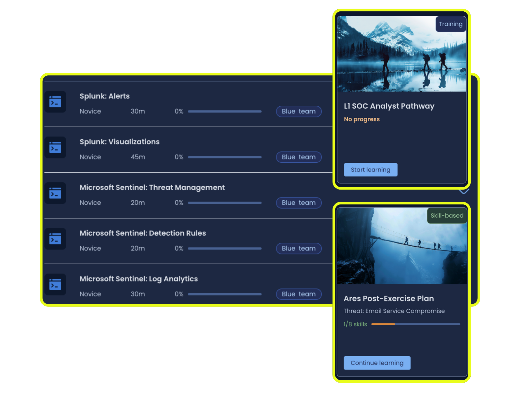Toggle the Blue team label on Splunk: Visualizations

point(298,157)
